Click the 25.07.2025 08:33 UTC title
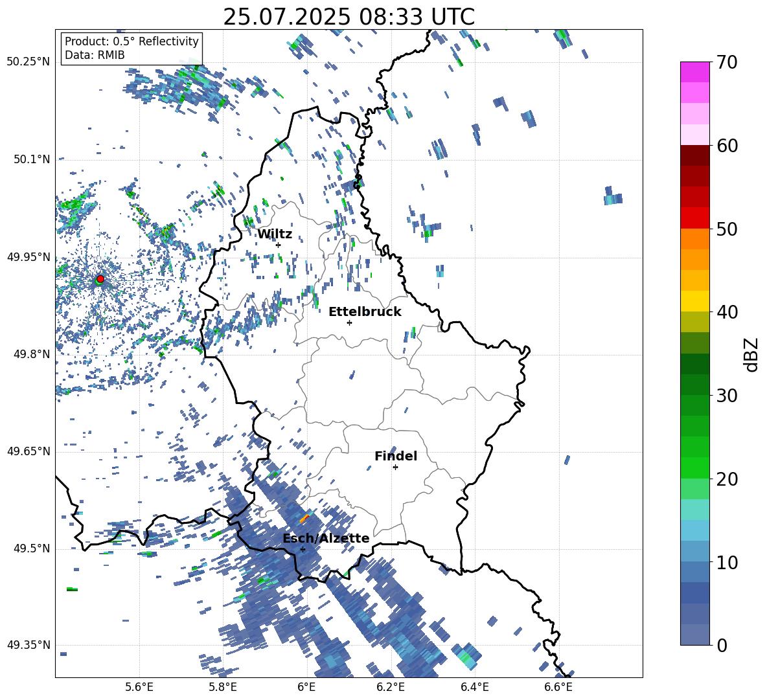 tap(349, 17)
